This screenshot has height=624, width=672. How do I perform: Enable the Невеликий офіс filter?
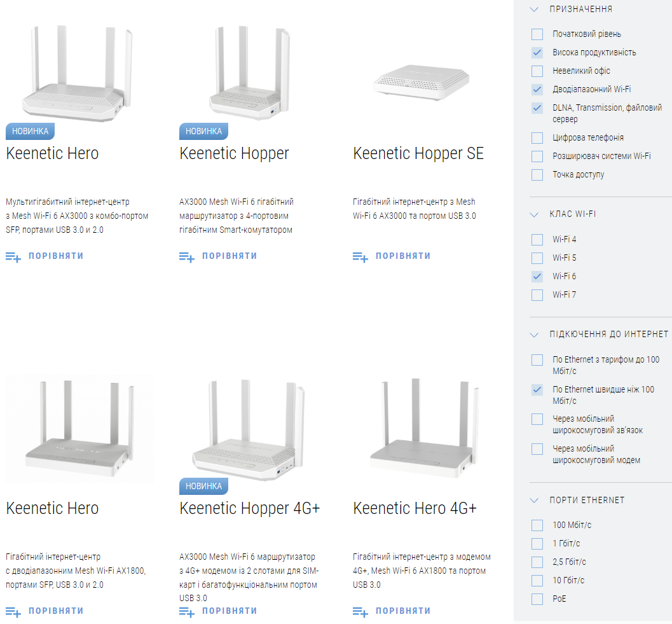[x=537, y=71]
